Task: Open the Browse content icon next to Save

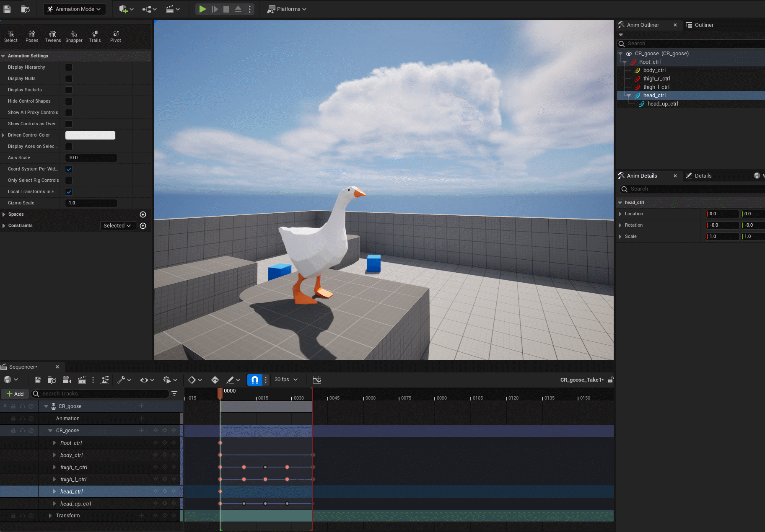Action: click(x=26, y=9)
